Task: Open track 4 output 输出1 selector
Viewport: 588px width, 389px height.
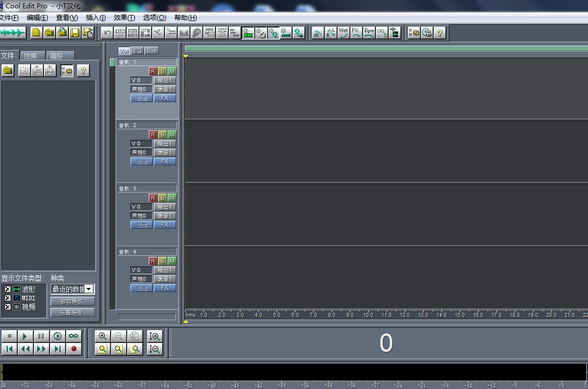Action: (164, 270)
